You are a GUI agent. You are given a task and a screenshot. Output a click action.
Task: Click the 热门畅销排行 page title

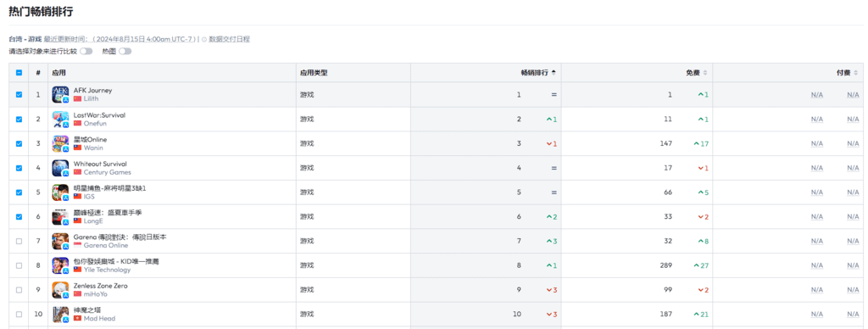click(41, 11)
